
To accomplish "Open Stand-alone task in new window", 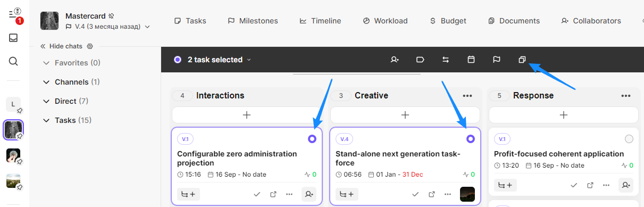I will pos(432,194).
